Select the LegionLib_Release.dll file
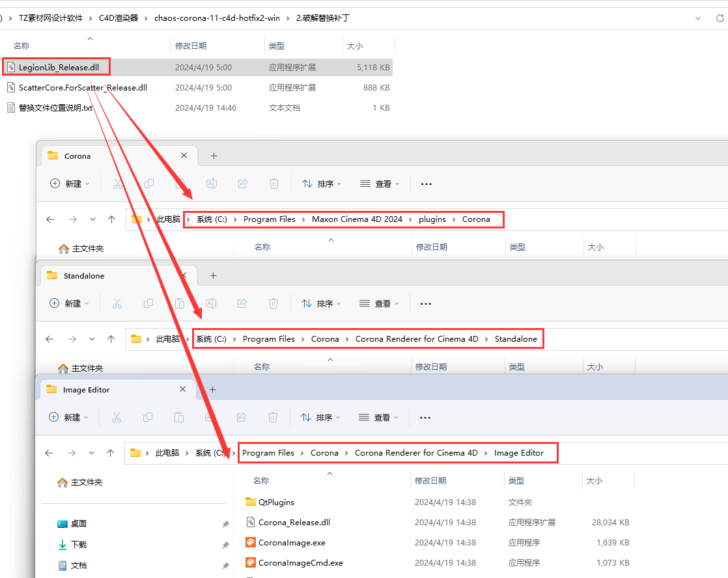The image size is (728, 578). click(197, 67)
